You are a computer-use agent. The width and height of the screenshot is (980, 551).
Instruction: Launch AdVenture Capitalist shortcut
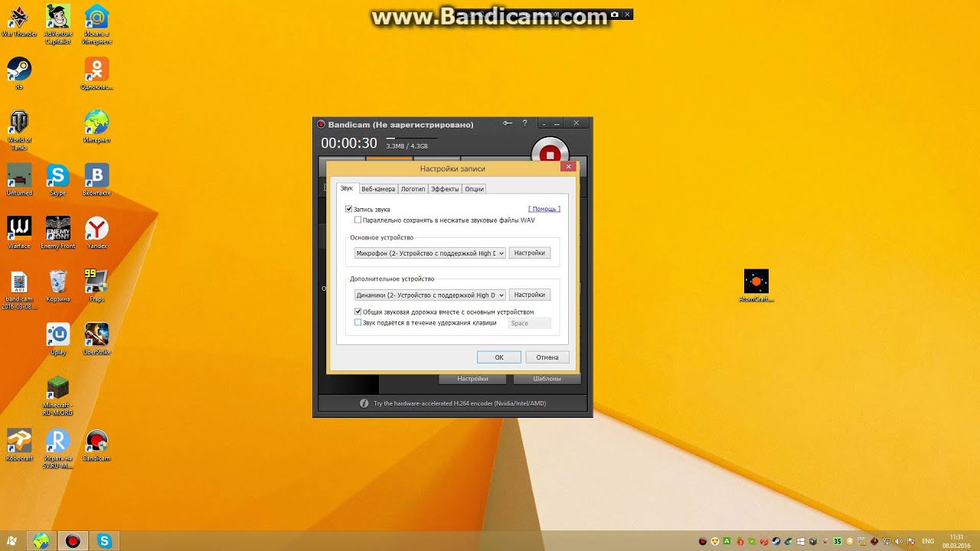tap(58, 24)
